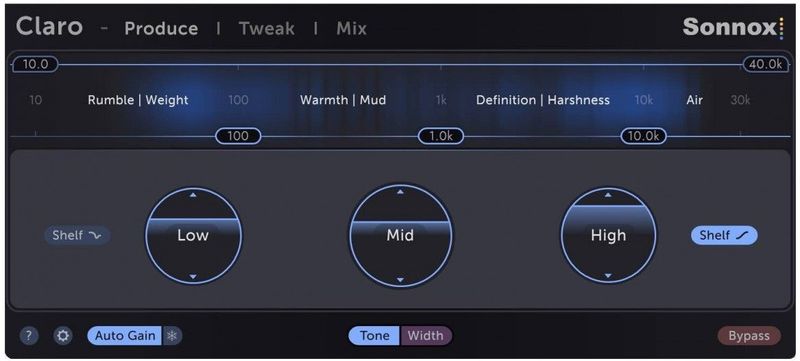Toggle the high Shelf filter button

click(724, 236)
